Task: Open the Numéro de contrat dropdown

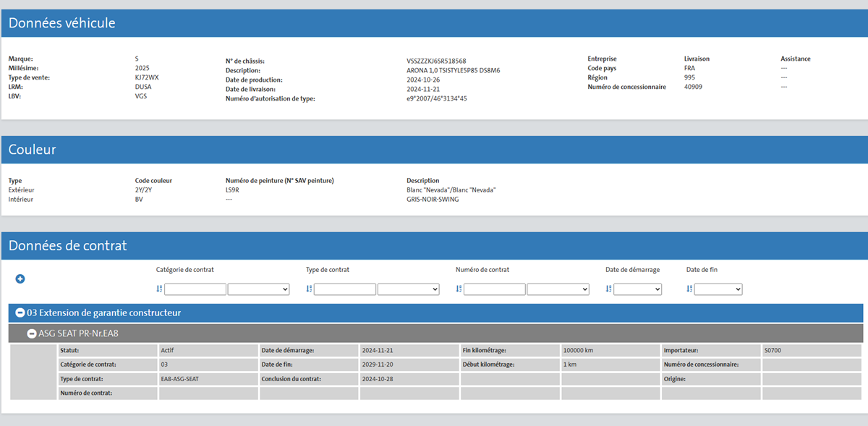Action: pyautogui.click(x=558, y=289)
